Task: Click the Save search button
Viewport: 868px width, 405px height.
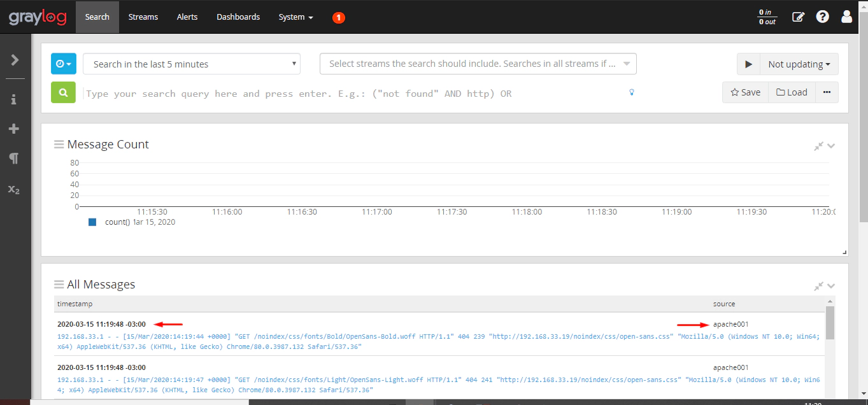Action: click(x=745, y=92)
